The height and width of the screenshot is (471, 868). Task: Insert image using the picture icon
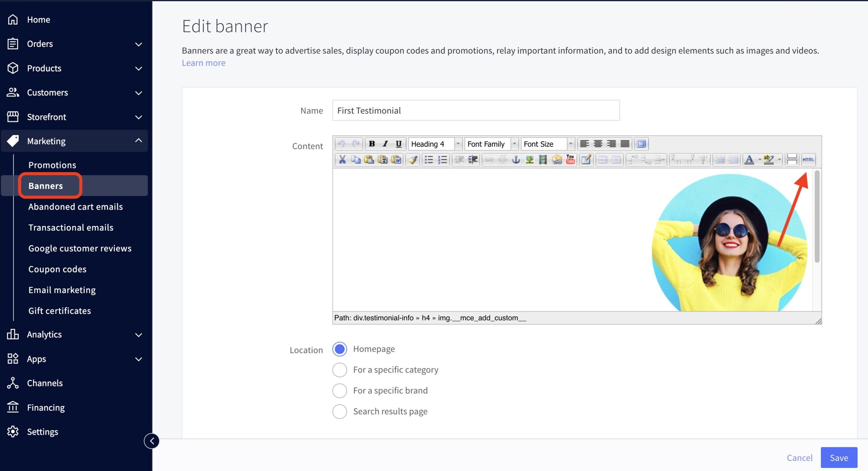pyautogui.click(x=529, y=159)
